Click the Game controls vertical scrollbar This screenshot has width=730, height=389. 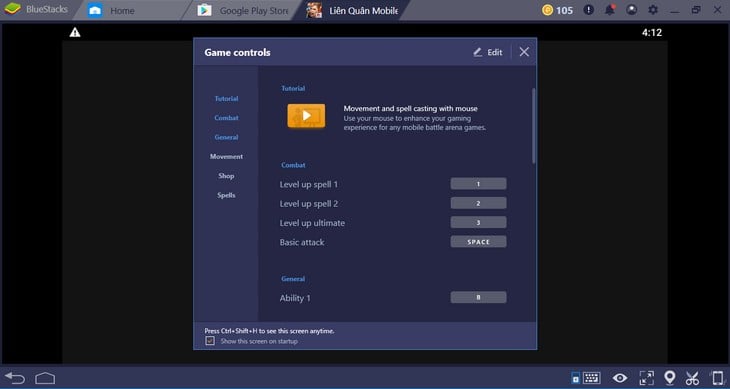coord(534,126)
